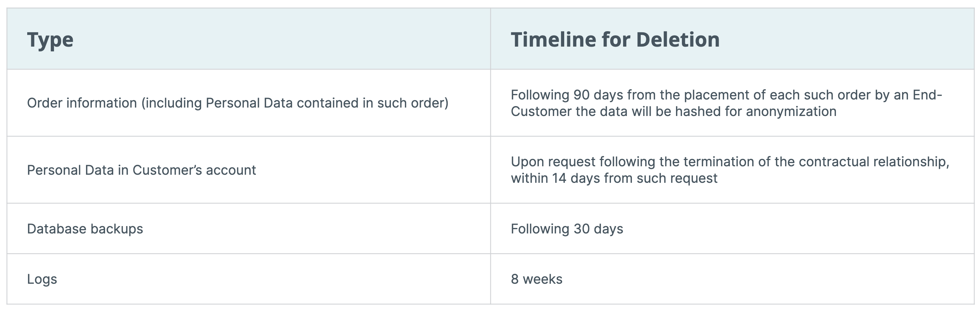This screenshot has height=312, width=980.
Task: Click the word 'Deletion' in header
Action: 677,40
